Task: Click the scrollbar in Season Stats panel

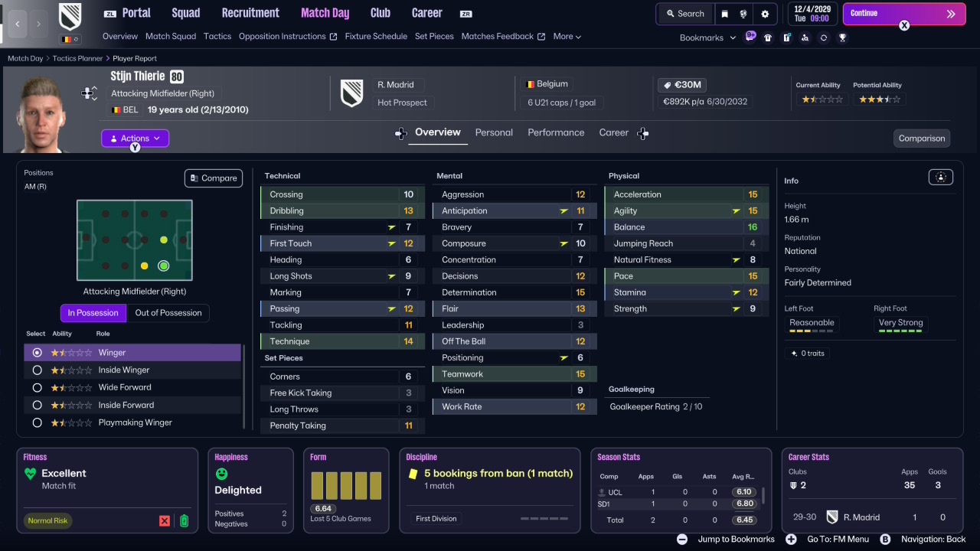Action: tap(763, 497)
